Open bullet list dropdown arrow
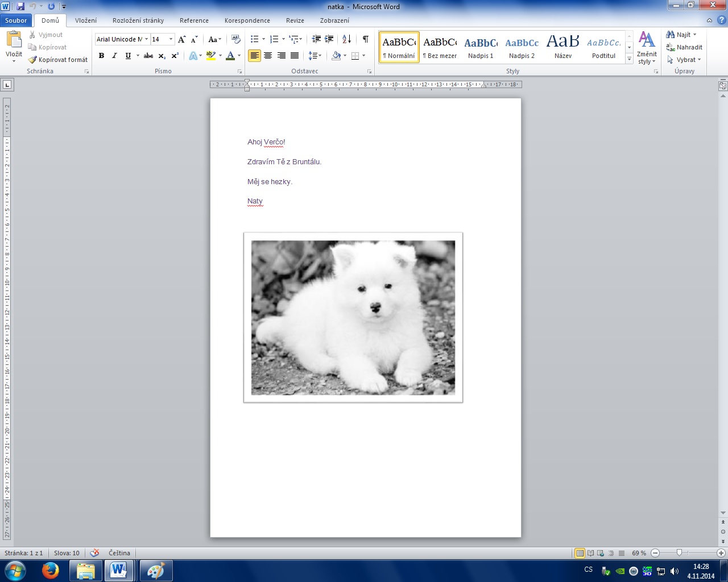The image size is (728, 582). 263,39
